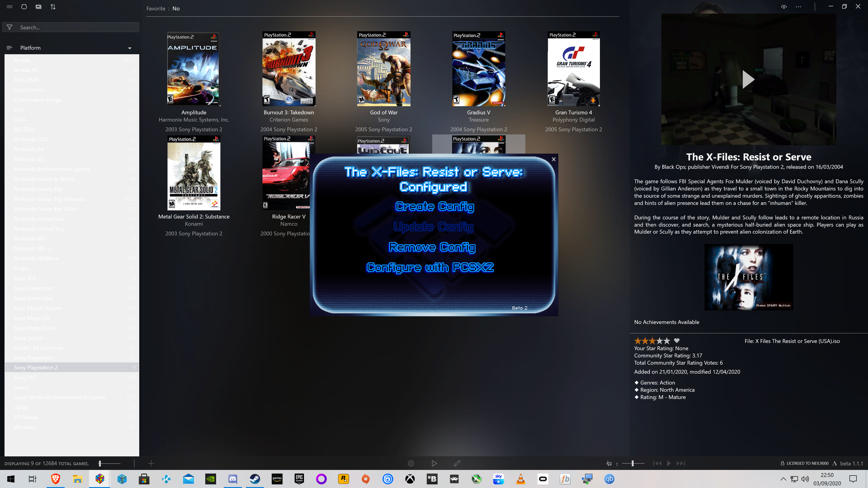Screen dimensions: 868x488
Task: Show hidden system tray icons
Action: pos(783,479)
